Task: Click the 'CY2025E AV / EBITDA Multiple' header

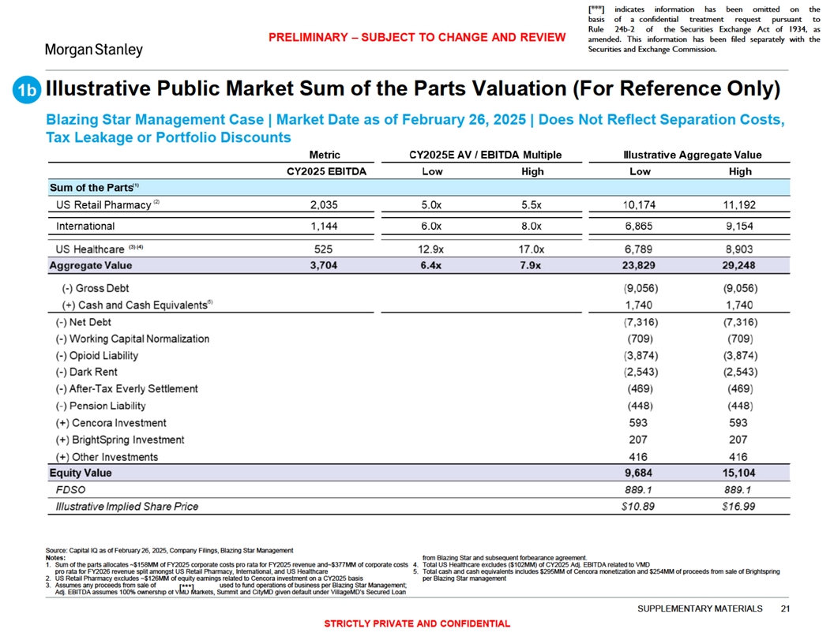Action: 485,155
